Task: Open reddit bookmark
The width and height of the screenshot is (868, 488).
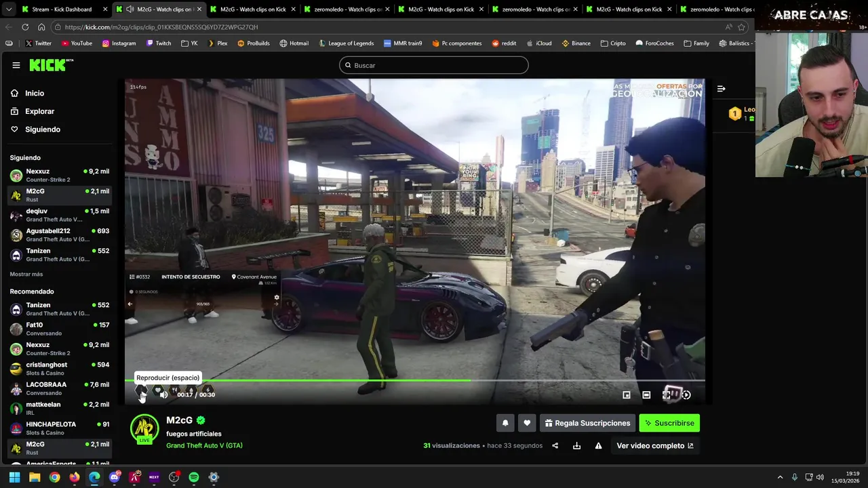Action: 504,43
